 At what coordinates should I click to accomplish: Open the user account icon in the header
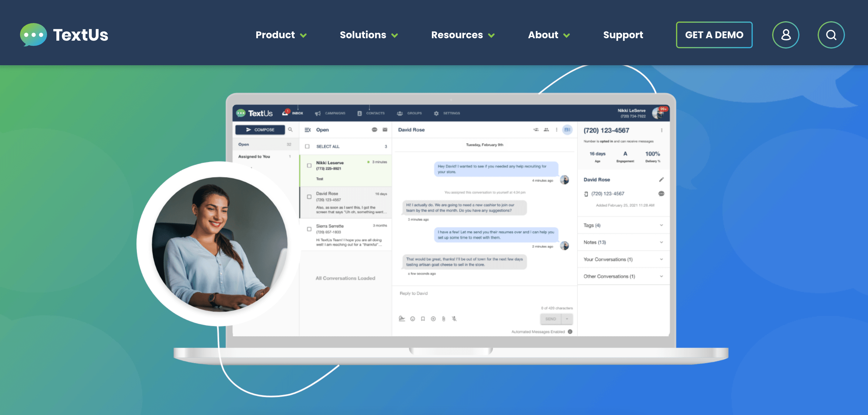click(x=786, y=35)
